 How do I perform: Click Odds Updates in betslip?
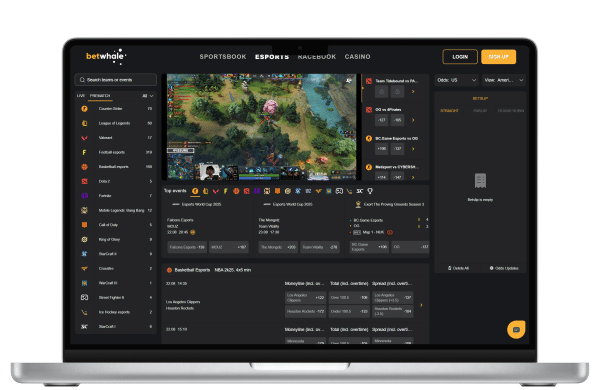click(504, 268)
